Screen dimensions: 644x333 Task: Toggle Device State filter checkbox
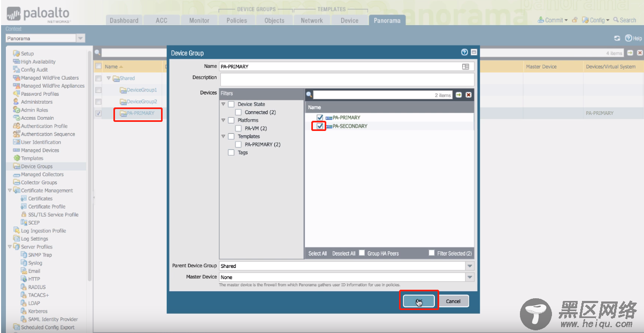pos(231,104)
